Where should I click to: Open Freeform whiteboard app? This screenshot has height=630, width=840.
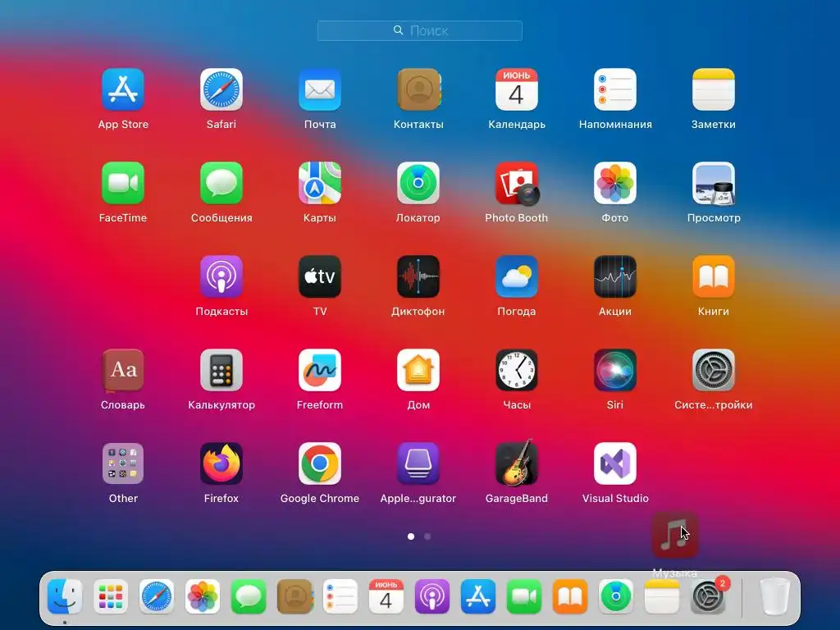(x=320, y=370)
